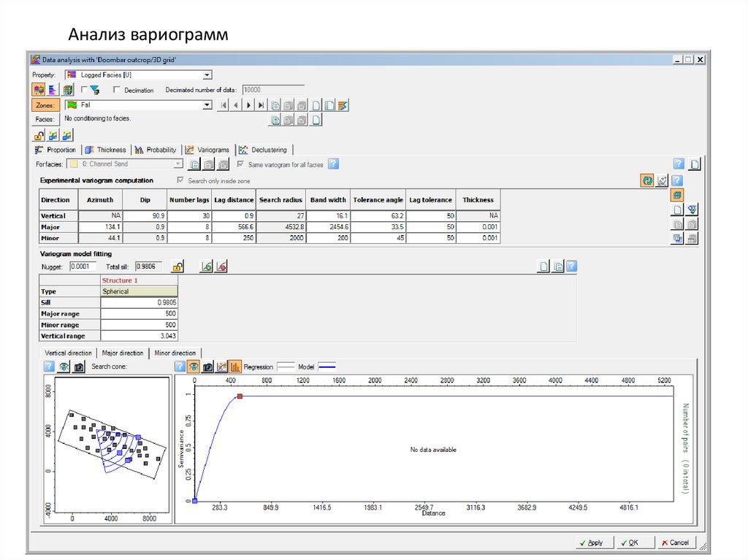Viewport: 748px width, 560px height.
Task: Click the colored 3D grid cube icon
Action: click(x=68, y=89)
